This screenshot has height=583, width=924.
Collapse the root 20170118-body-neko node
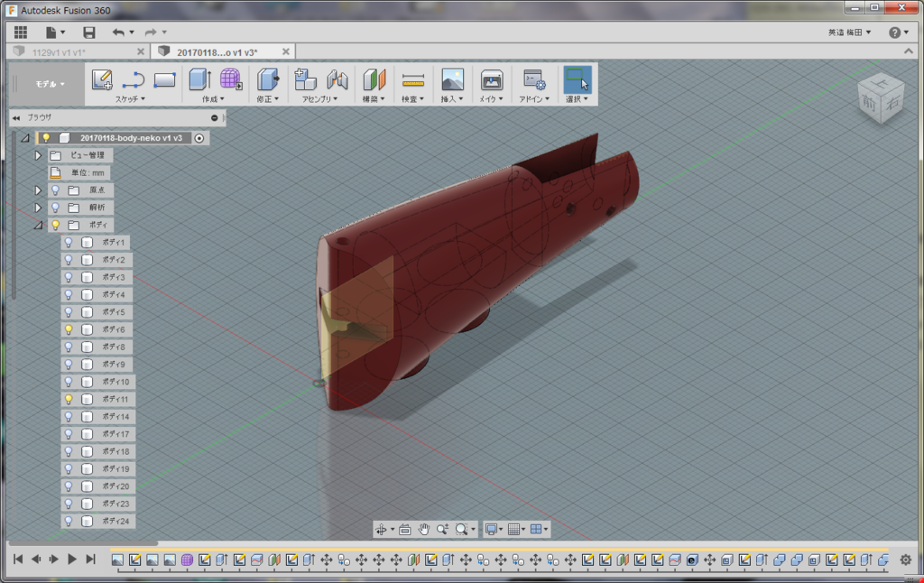click(24, 138)
